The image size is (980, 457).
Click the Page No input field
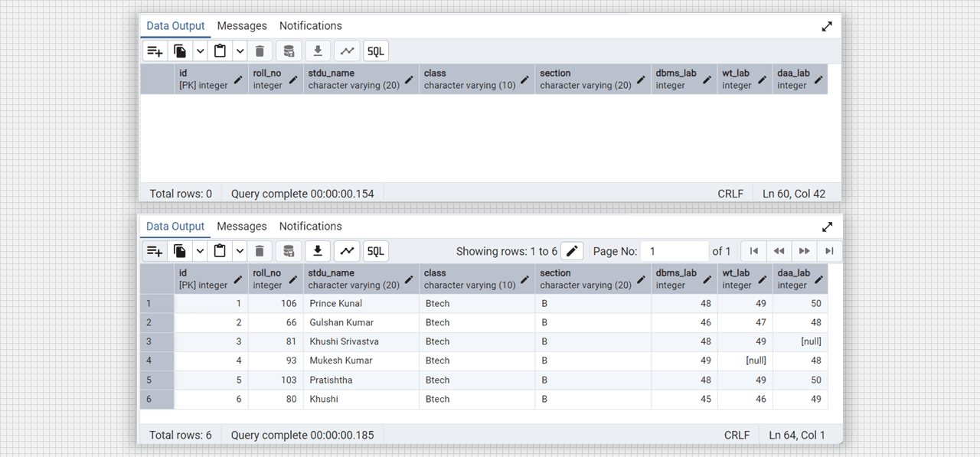tap(675, 251)
